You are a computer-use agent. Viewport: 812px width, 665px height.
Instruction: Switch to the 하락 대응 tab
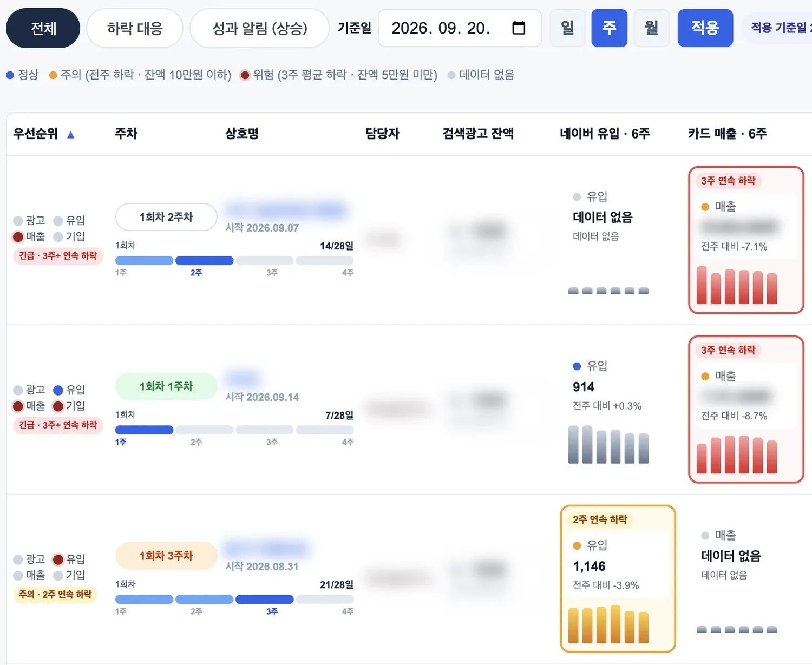[135, 28]
